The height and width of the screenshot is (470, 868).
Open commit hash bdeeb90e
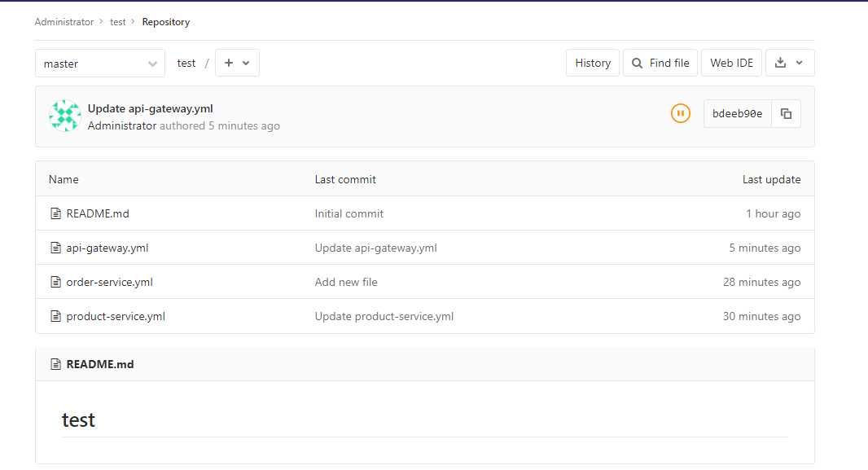(x=737, y=114)
